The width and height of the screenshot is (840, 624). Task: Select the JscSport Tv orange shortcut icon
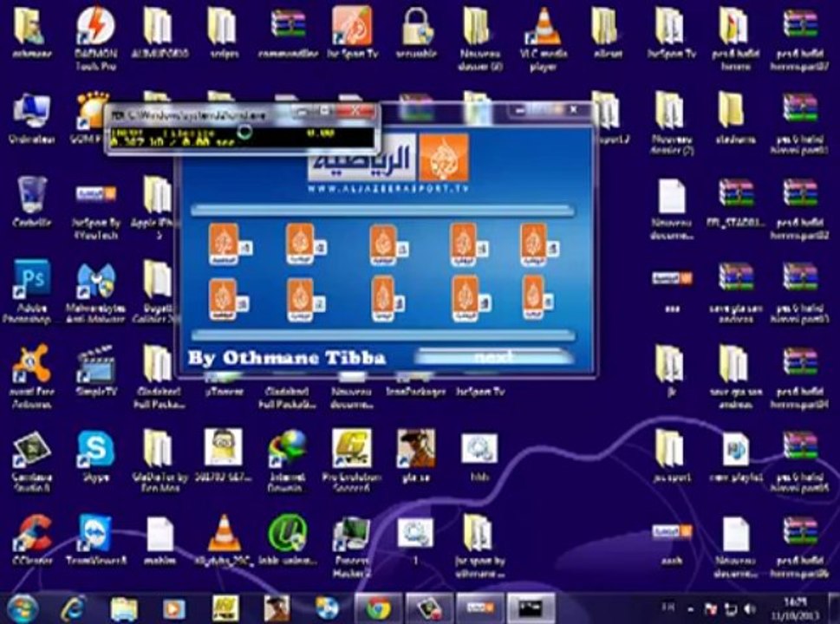(352, 32)
